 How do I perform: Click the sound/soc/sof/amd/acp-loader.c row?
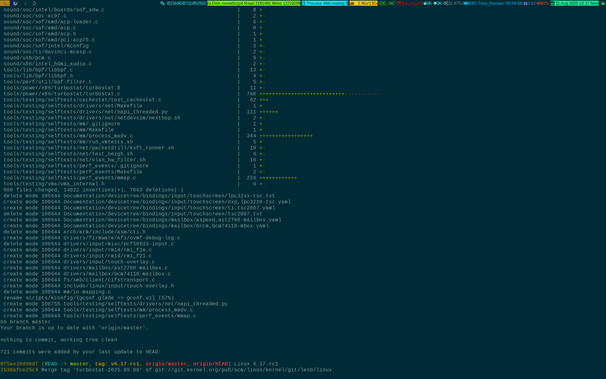(x=133, y=22)
